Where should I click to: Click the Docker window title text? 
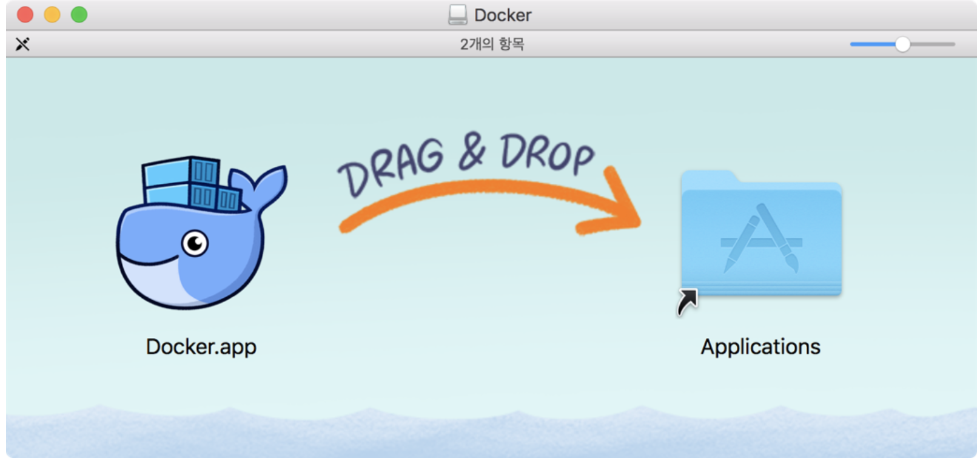[503, 15]
